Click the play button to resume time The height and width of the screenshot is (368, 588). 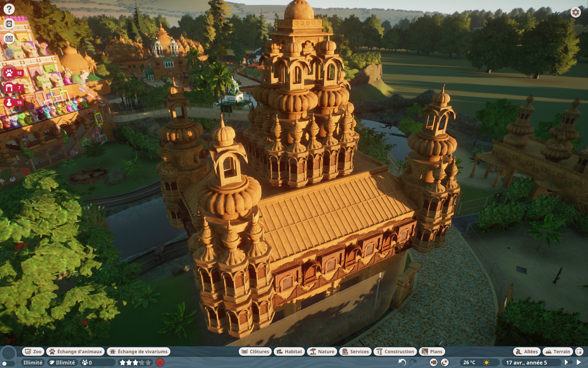tap(579, 362)
